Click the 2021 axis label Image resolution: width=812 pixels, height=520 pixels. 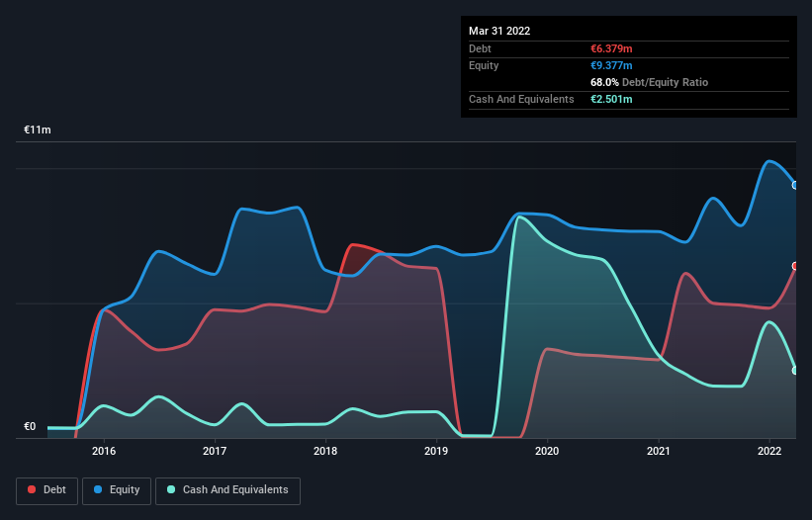[x=658, y=451]
